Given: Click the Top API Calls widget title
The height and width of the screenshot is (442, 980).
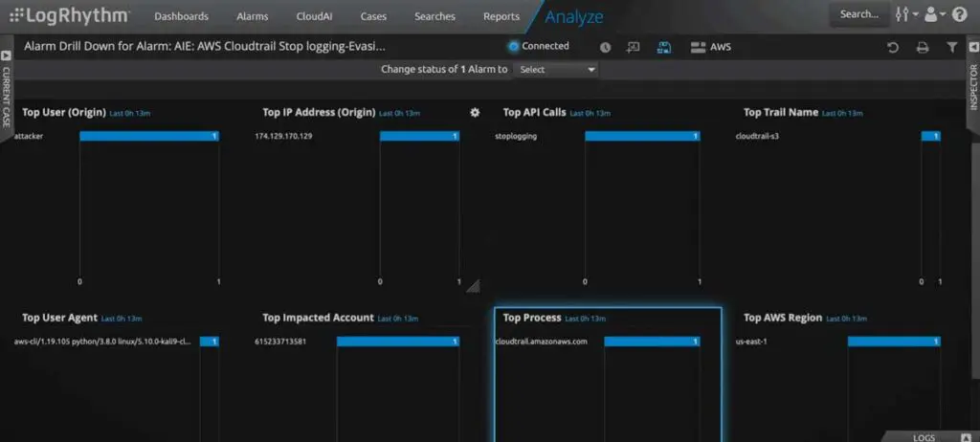Looking at the screenshot, I should 534,113.
